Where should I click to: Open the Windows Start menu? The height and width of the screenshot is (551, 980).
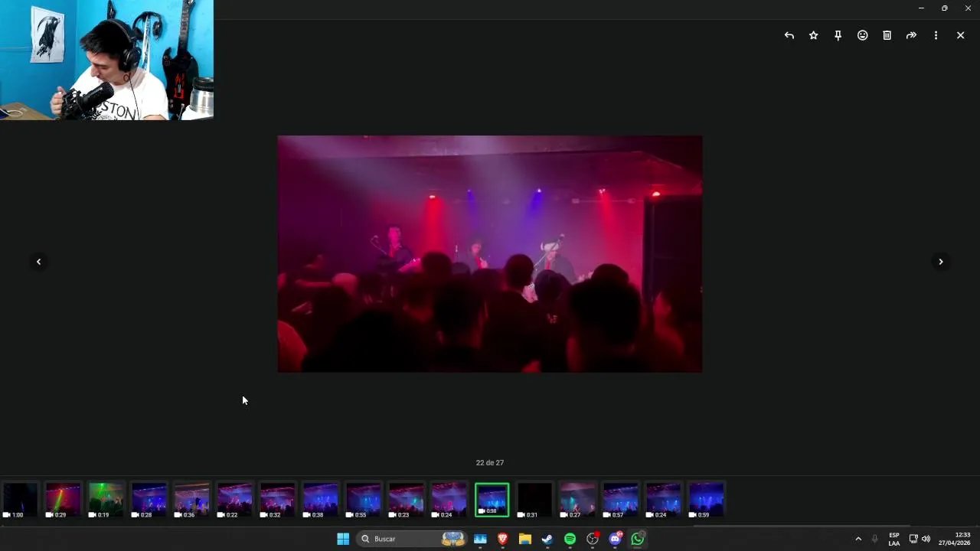click(343, 539)
